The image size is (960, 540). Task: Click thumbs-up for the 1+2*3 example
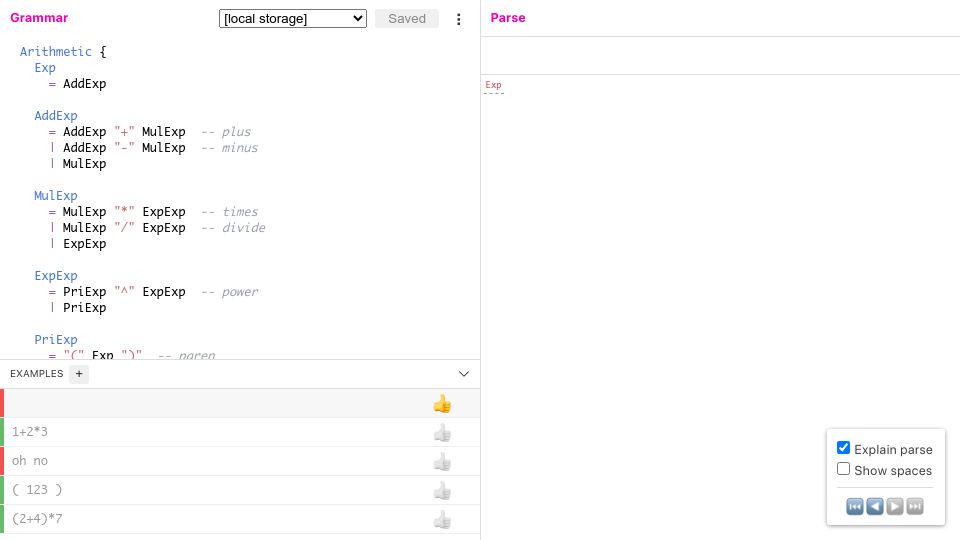tap(442, 433)
